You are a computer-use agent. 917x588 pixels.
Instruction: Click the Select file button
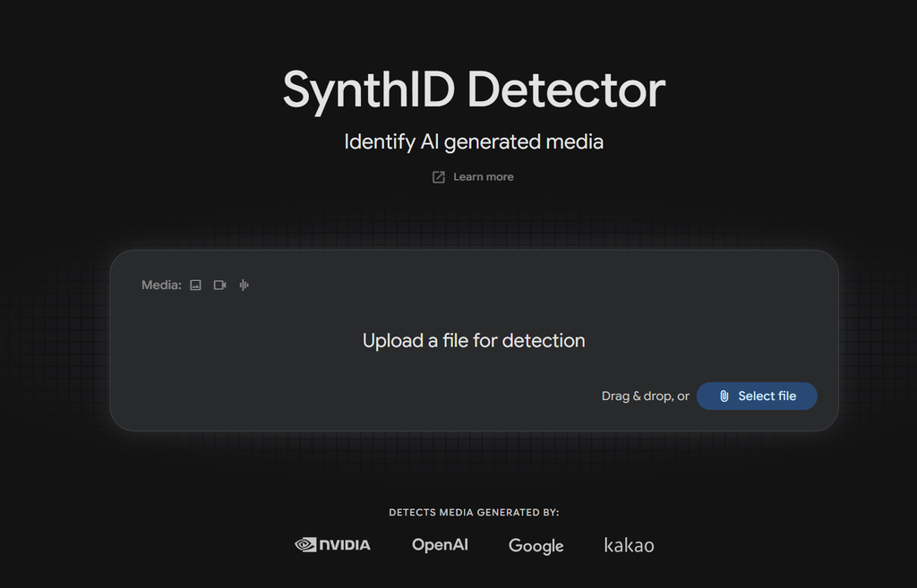757,396
